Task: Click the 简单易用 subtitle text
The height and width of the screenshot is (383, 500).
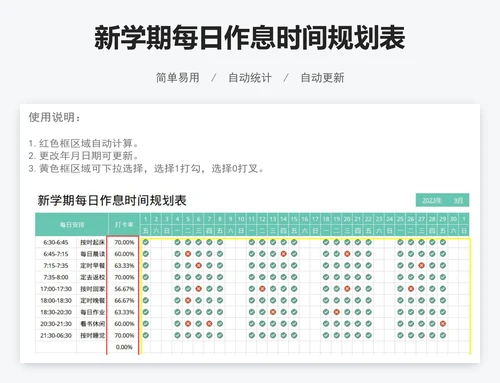Action: 178,78
